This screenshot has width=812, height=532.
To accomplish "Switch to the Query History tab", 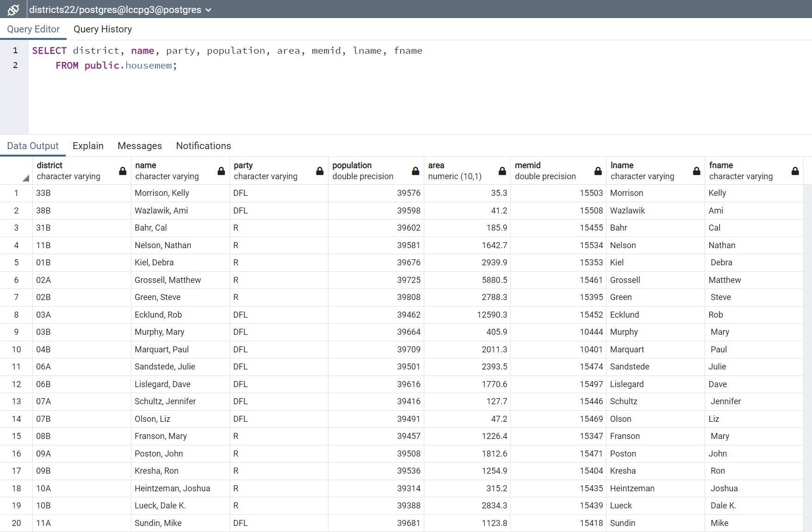I will 103,29.
